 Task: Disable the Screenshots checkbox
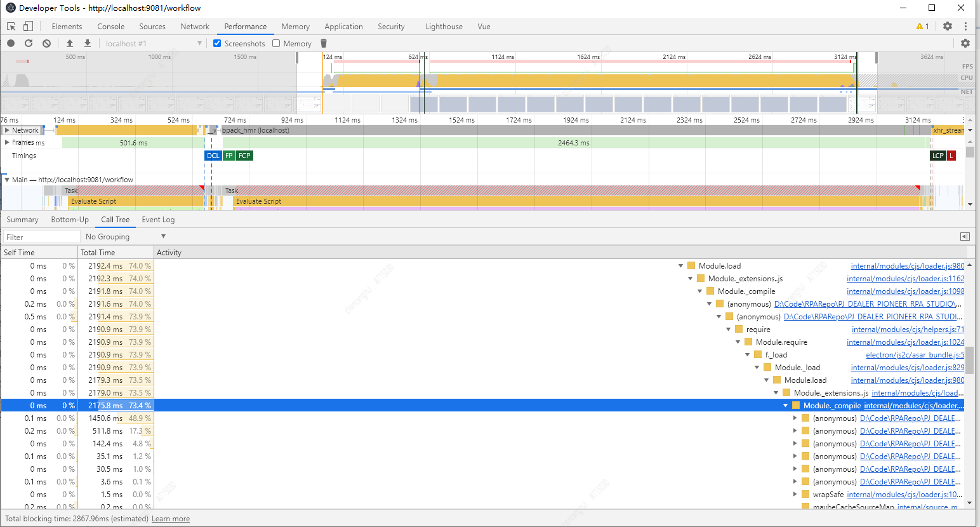click(216, 43)
